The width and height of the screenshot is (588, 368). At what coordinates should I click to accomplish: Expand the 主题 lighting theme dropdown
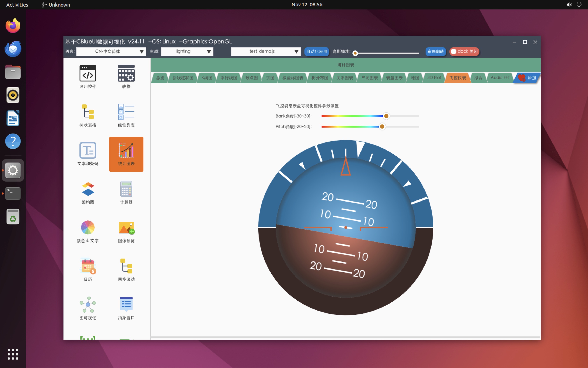pos(187,51)
